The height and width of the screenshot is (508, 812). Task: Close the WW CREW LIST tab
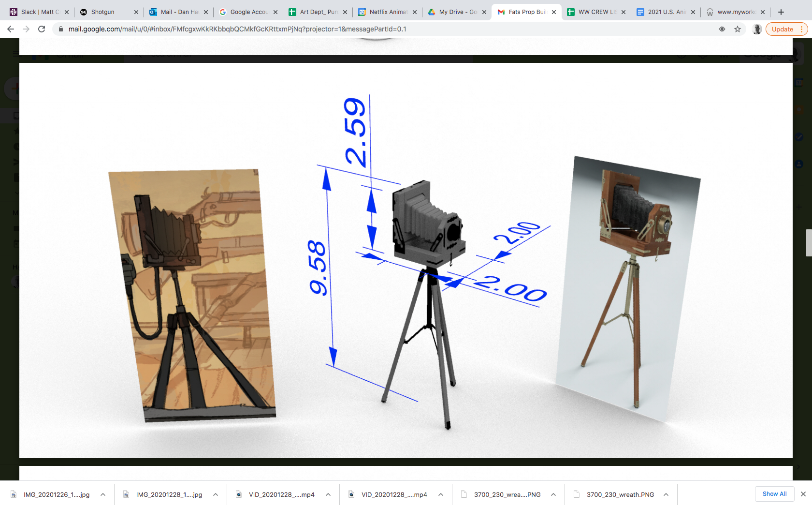coord(623,12)
